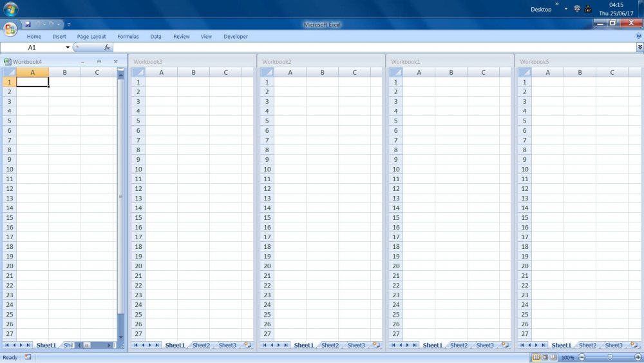Click the Windows Start orb

[11, 8]
